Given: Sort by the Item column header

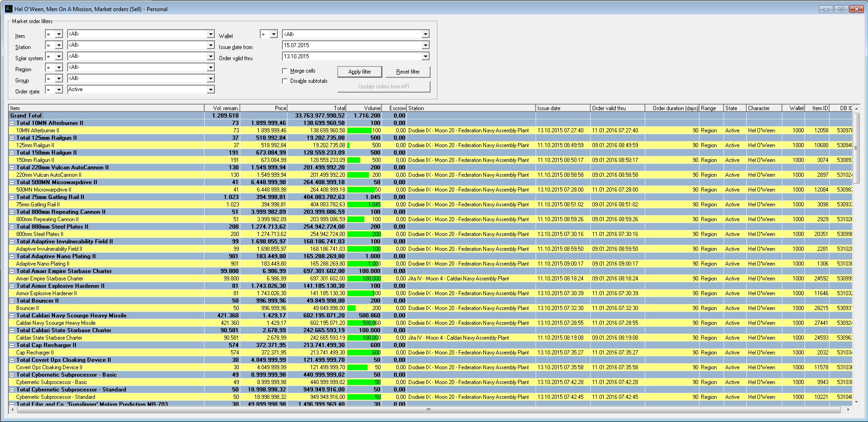Looking at the screenshot, I should click(106, 108).
